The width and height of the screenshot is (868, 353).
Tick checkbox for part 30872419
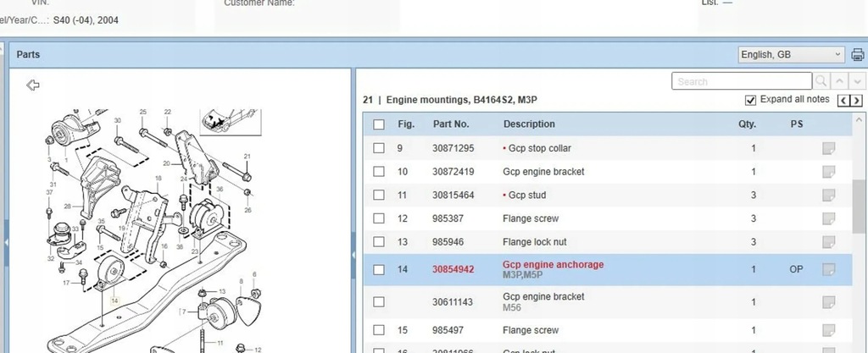[379, 172]
